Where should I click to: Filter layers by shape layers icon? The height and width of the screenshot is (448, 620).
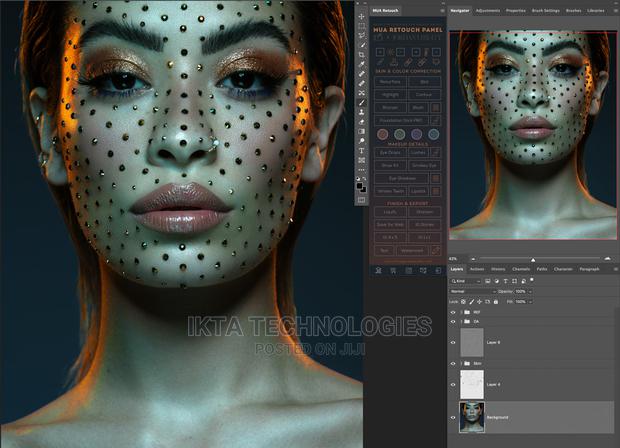(x=514, y=281)
